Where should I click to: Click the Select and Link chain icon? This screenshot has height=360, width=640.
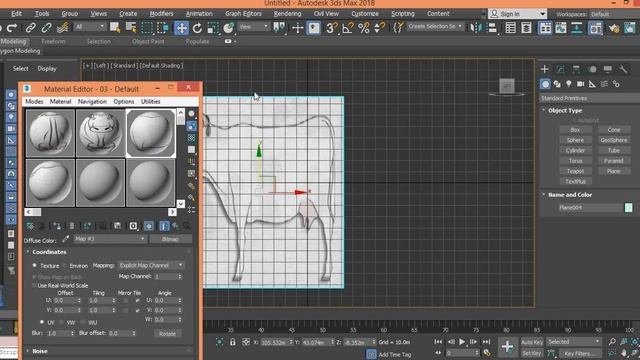coord(31,28)
